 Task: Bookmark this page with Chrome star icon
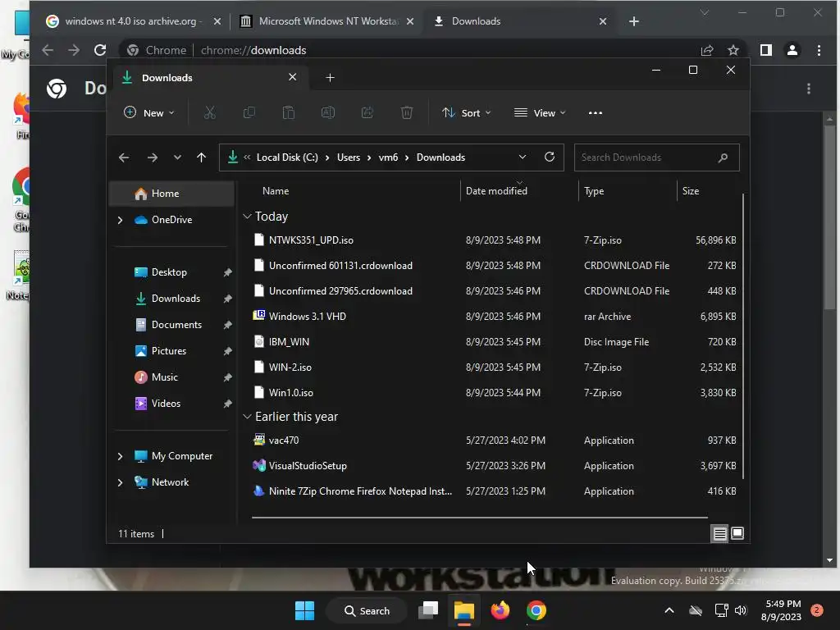pyautogui.click(x=733, y=50)
